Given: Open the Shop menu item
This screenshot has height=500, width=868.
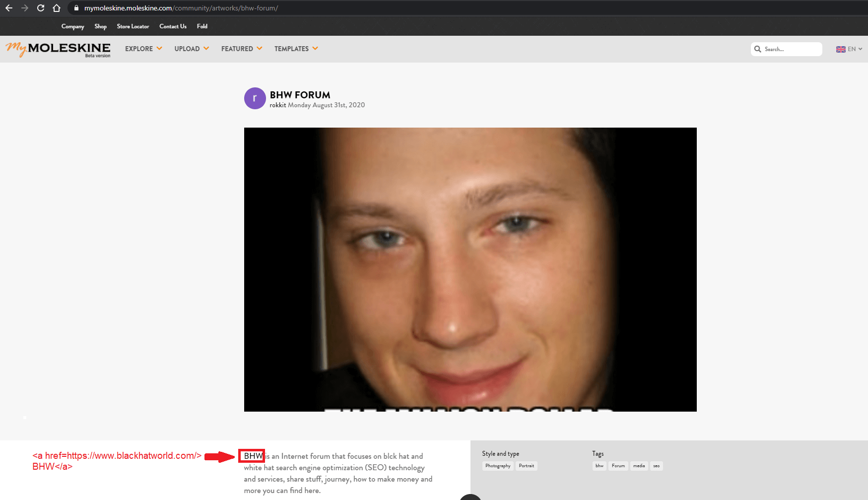Looking at the screenshot, I should pyautogui.click(x=101, y=26).
